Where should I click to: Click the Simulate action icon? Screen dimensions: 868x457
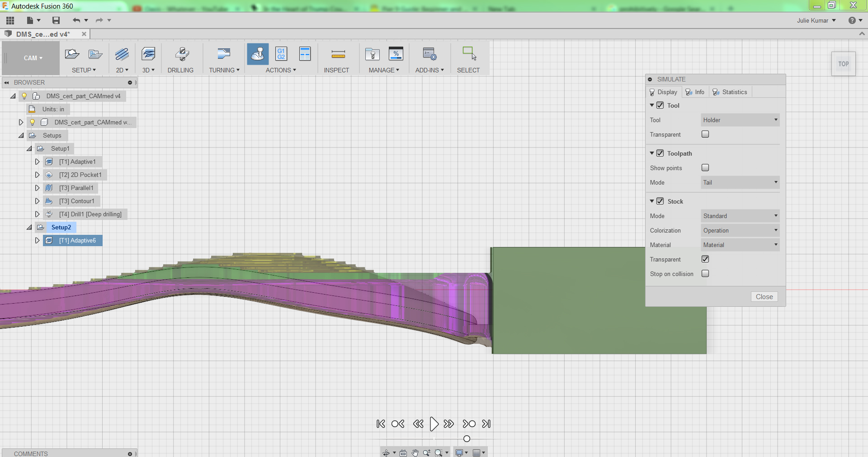pos(258,54)
